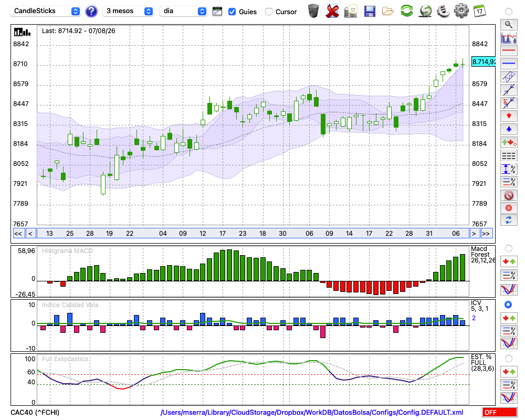Click the red prohibition sign tool
Image resolution: width=525 pixels, height=420 pixels.
(509, 195)
